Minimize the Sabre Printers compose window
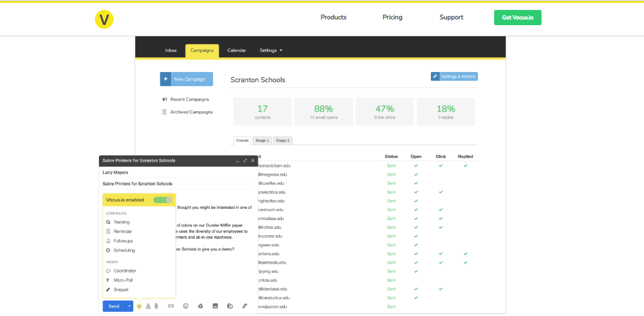Viewport: 644px width, 316px height. 237,161
